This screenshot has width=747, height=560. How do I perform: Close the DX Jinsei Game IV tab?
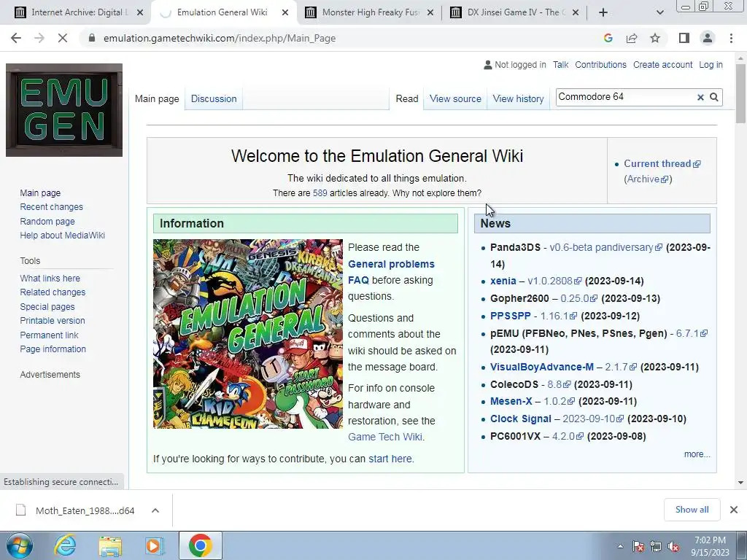pos(576,12)
